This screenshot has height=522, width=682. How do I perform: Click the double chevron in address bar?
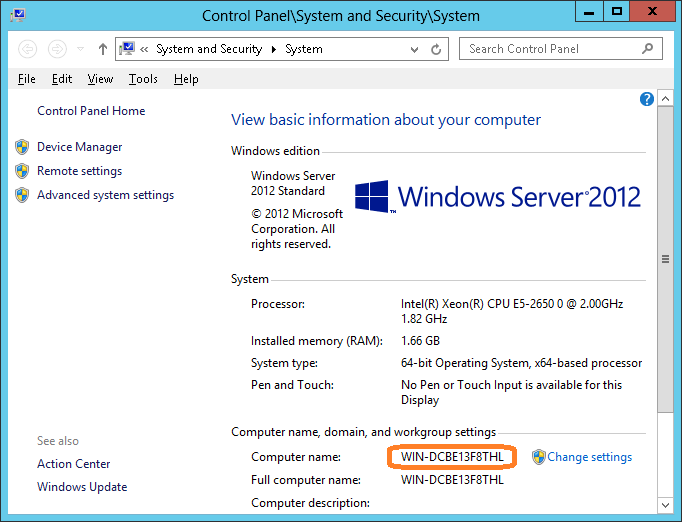coord(144,50)
